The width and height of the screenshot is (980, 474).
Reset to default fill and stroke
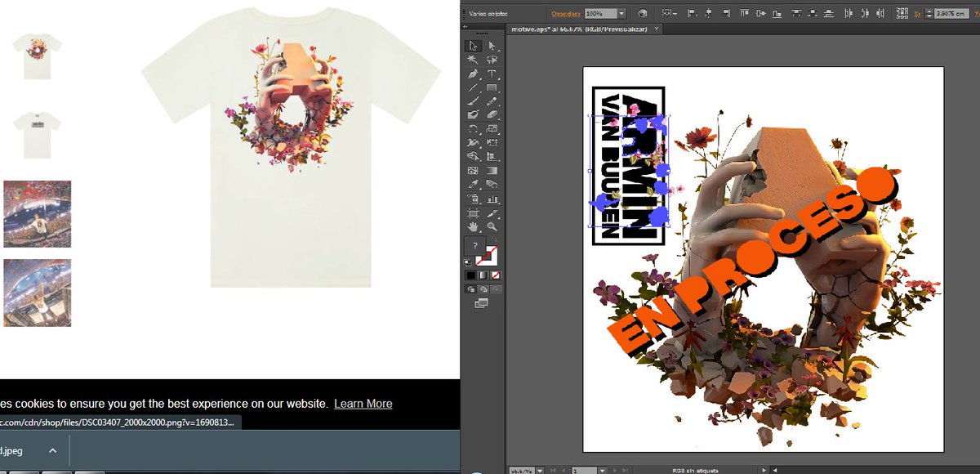click(x=469, y=262)
